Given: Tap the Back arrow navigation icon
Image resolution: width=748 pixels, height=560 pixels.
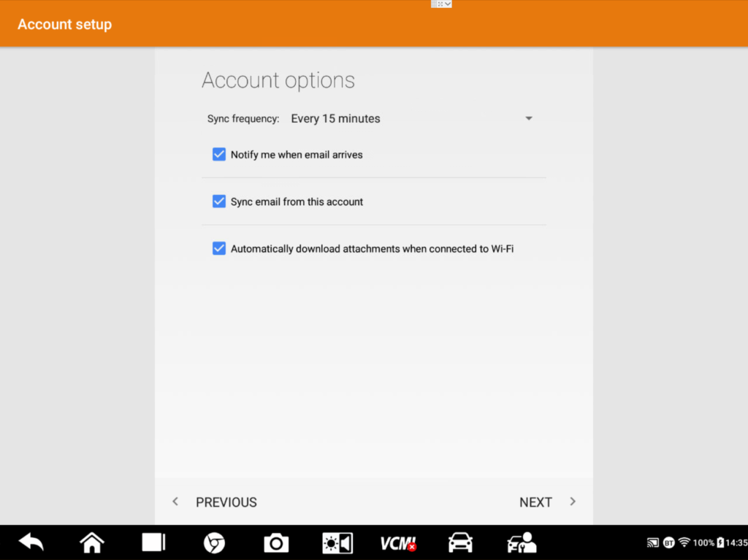Looking at the screenshot, I should click(31, 542).
